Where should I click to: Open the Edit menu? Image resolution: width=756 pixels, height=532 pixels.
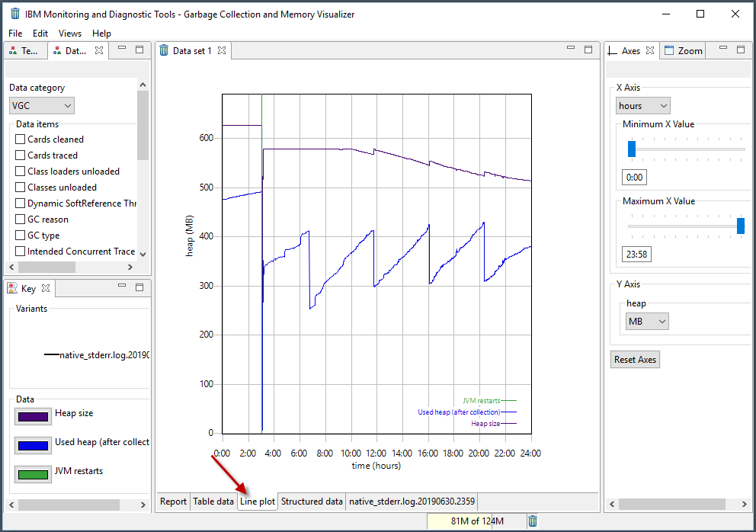[x=40, y=34]
